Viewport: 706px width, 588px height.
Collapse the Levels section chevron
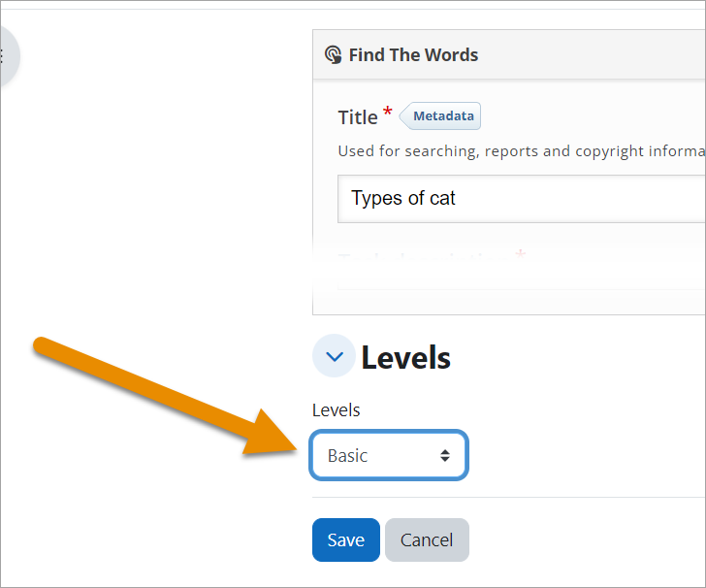(334, 357)
